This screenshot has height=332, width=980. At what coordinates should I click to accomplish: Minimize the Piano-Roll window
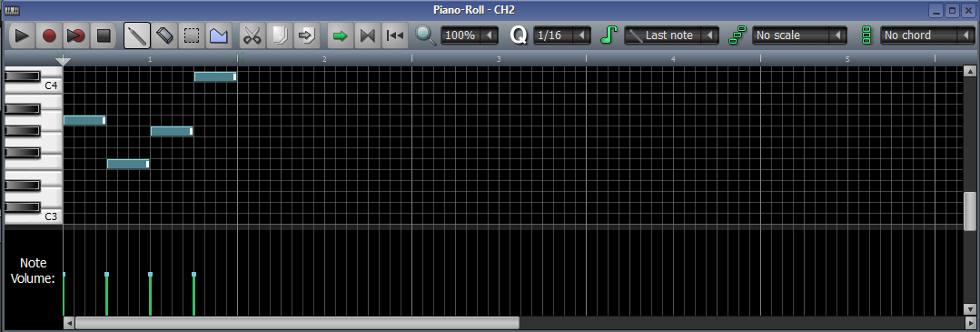[935, 10]
